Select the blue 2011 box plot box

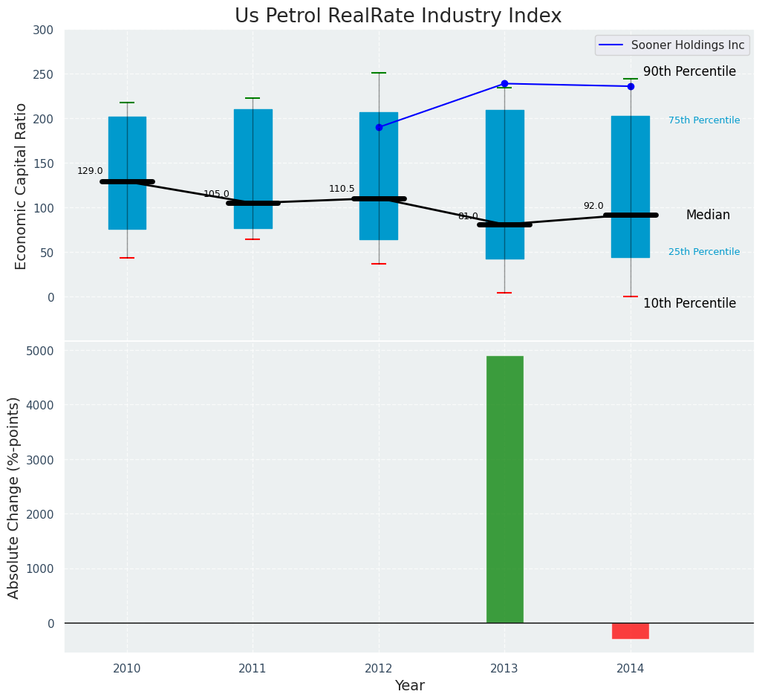pos(253,149)
